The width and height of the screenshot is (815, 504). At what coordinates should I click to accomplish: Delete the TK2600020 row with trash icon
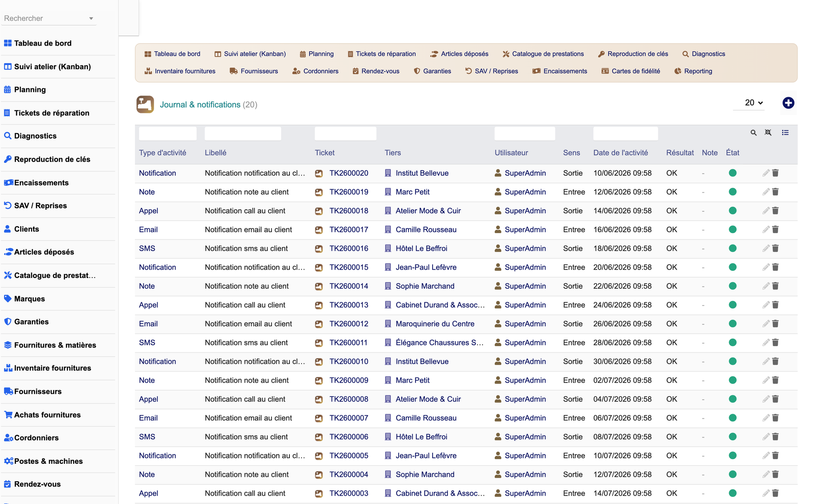click(x=776, y=173)
